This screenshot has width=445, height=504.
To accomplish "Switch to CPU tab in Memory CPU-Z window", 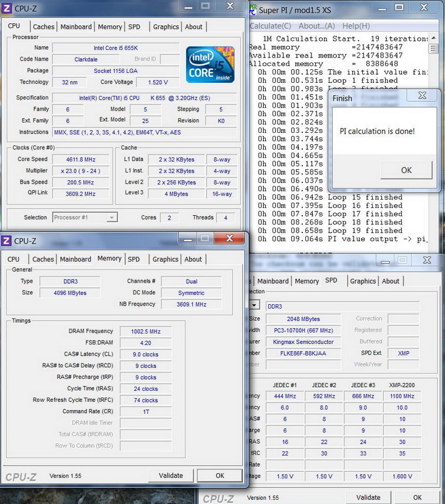I will tap(14, 259).
